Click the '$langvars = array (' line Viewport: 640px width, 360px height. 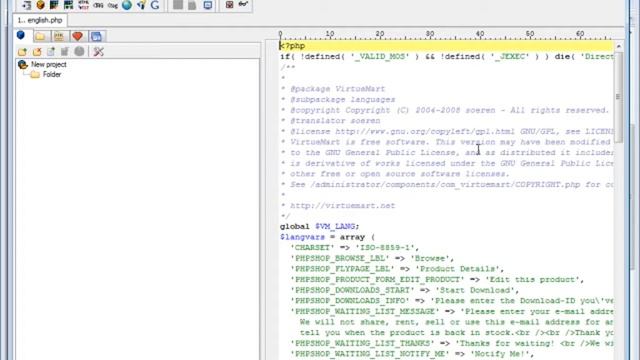(x=327, y=237)
